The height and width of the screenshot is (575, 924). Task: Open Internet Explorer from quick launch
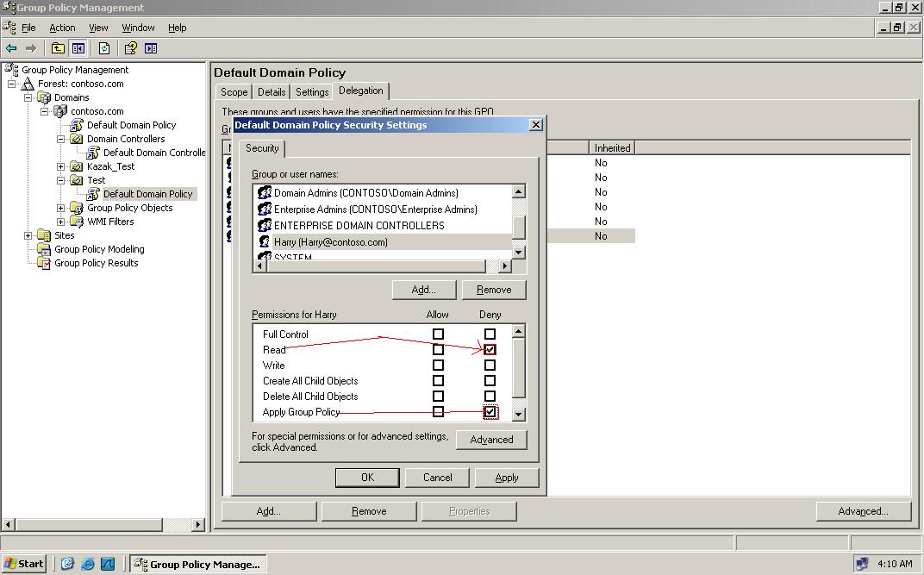click(87, 564)
